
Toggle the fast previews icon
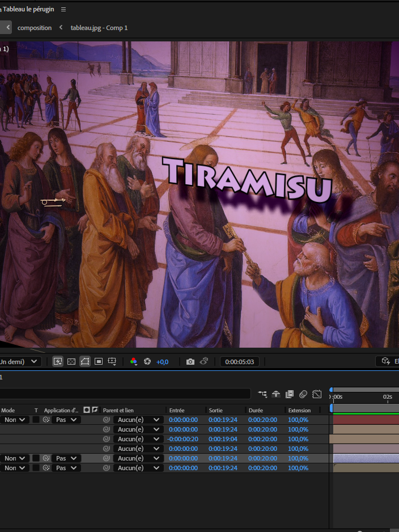58,361
